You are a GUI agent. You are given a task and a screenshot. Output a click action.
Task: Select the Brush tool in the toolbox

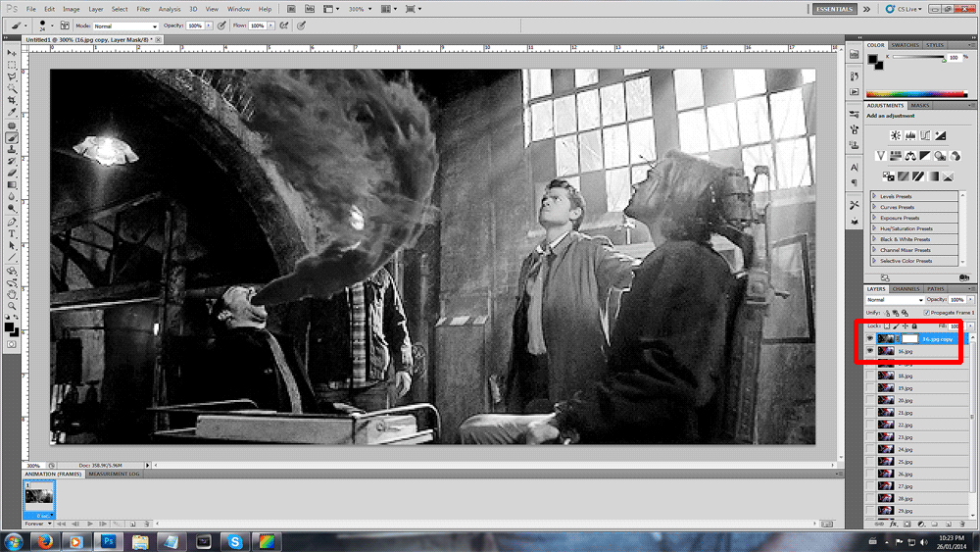(x=12, y=137)
